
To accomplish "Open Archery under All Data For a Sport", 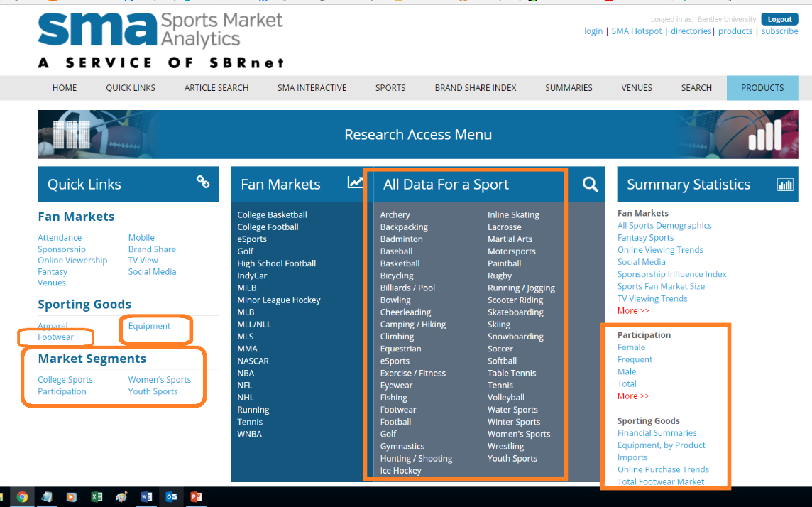I will click(x=395, y=215).
